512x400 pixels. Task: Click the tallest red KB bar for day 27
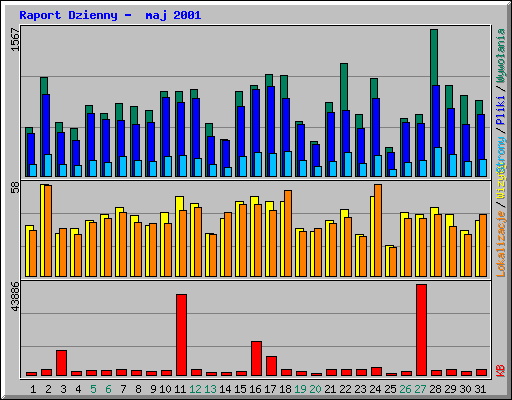421,330
